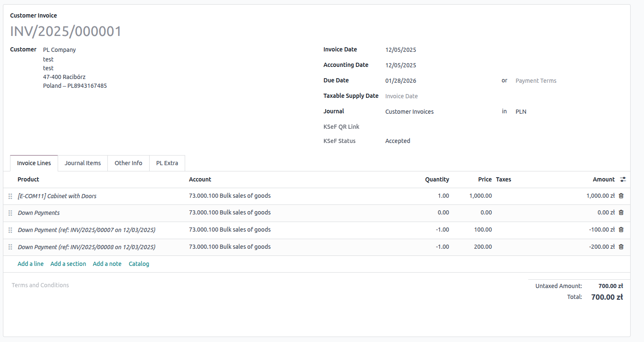Click trash icon for Down Payments line
This screenshot has height=342, width=644.
point(621,212)
